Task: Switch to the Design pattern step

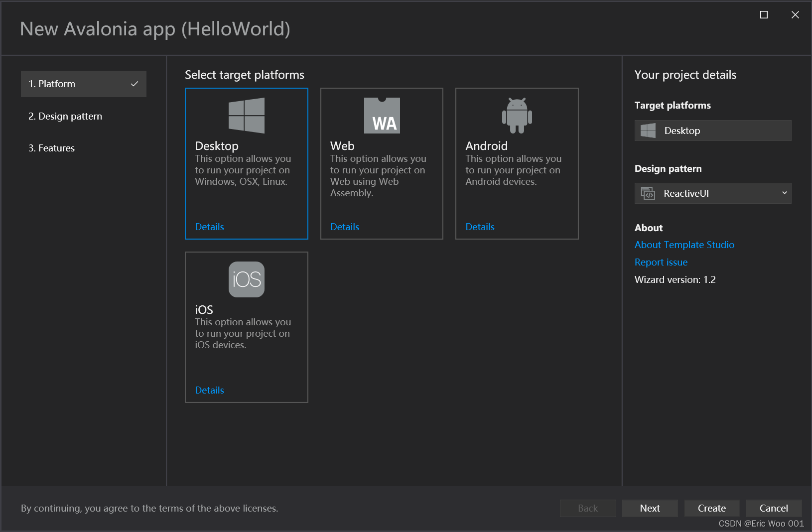Action: [65, 116]
